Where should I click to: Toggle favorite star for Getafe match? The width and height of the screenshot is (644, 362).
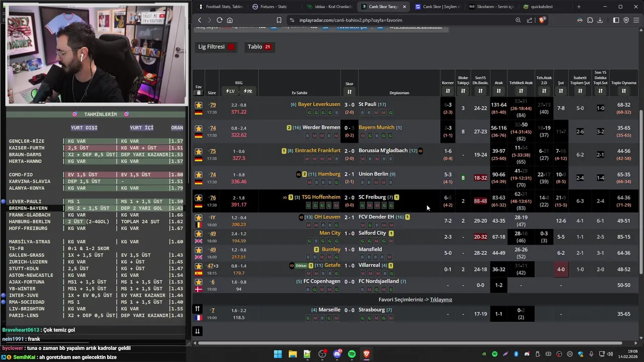coord(199,266)
